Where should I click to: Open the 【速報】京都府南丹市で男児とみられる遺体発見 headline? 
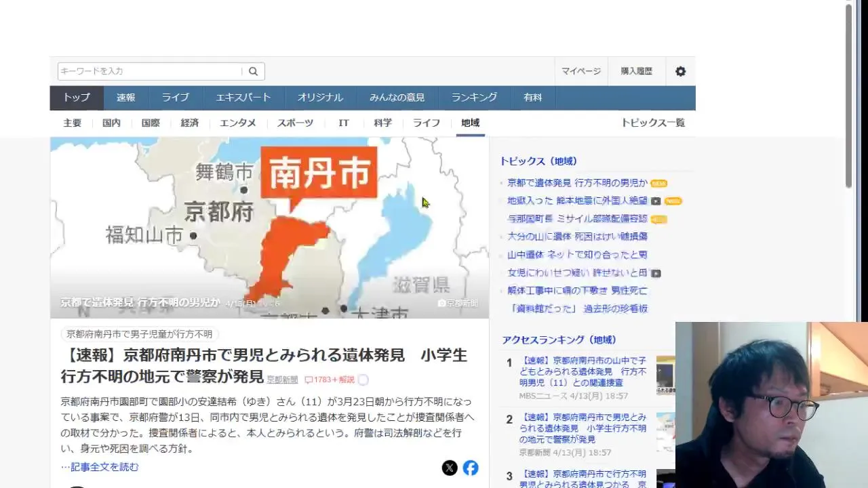coord(264,366)
